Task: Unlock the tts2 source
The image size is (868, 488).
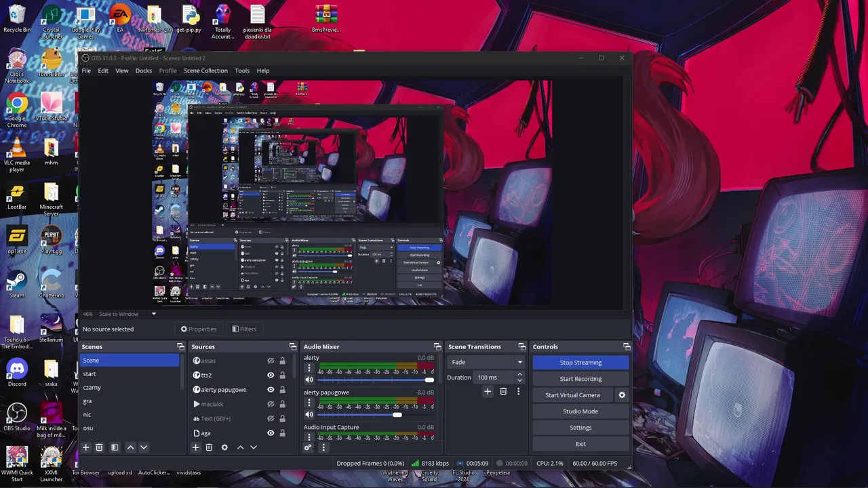Action: tap(282, 375)
